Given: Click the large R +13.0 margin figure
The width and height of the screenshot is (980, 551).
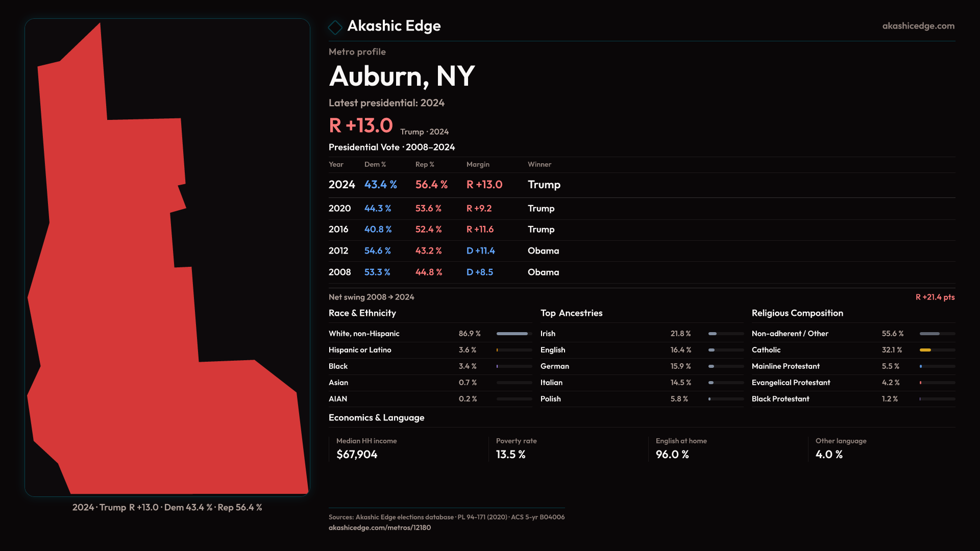Looking at the screenshot, I should coord(361,126).
